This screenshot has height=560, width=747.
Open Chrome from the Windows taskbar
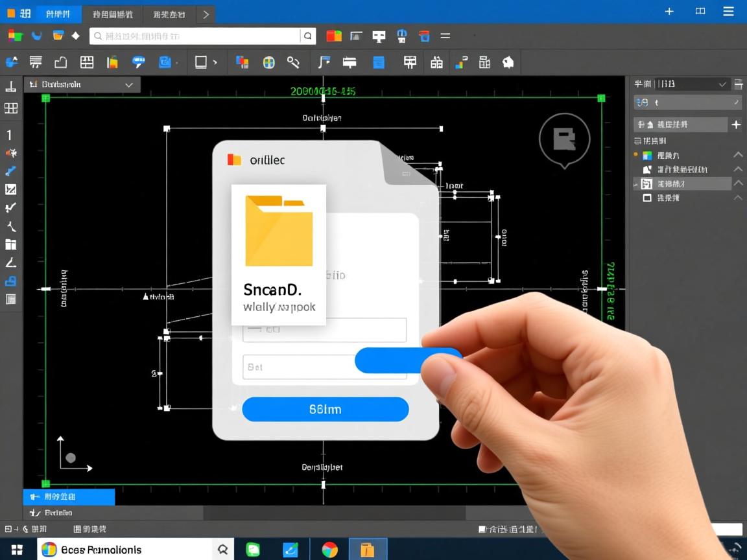[x=330, y=550]
